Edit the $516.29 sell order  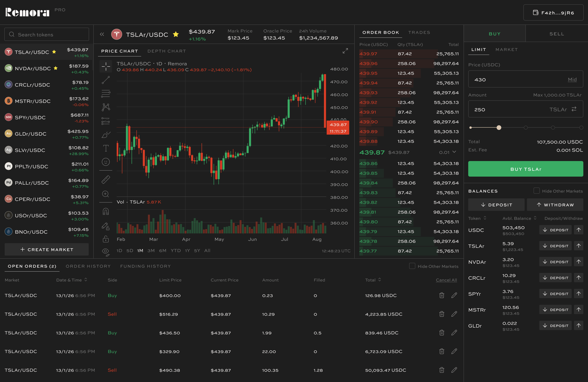454,314
